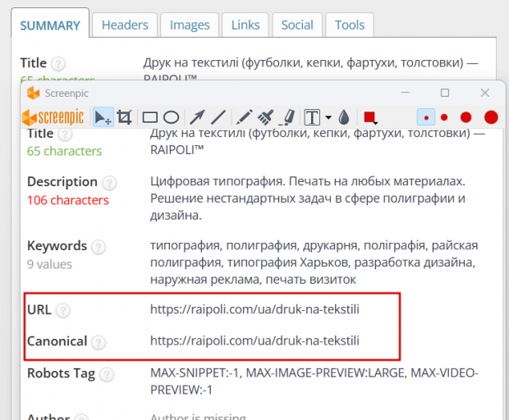509x420 pixels.
Task: Choose the Rectangle shape tool
Action: click(149, 117)
